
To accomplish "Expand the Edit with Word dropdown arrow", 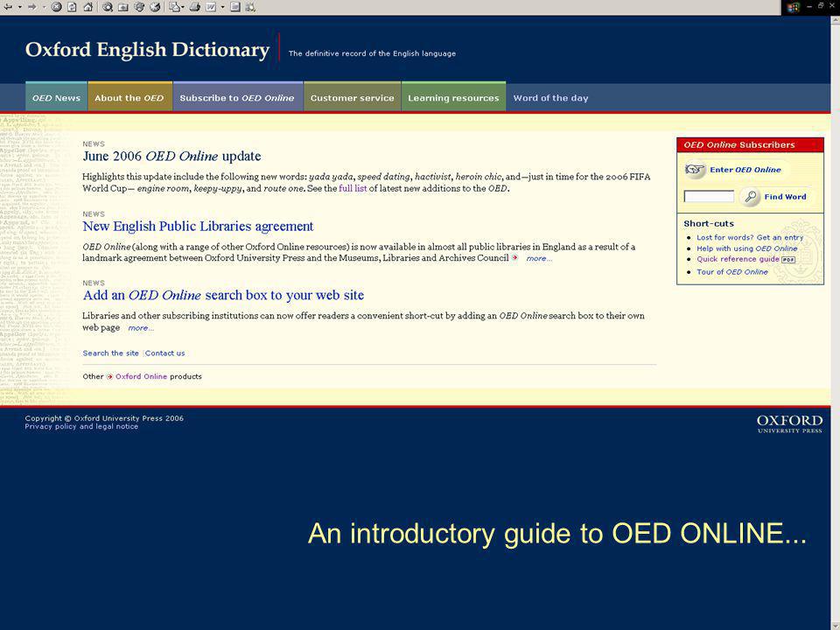I will tap(222, 7).
